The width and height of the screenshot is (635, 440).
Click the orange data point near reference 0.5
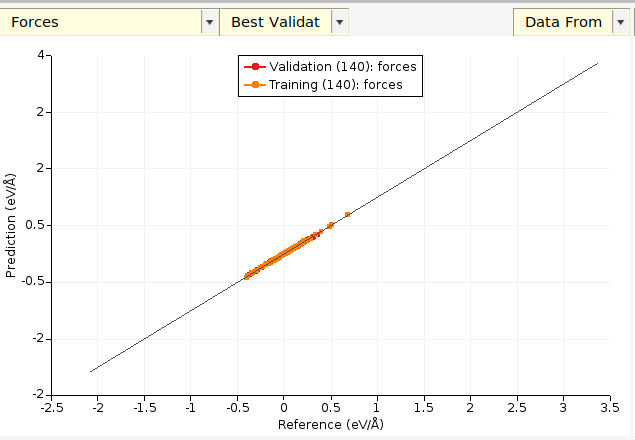coord(330,225)
